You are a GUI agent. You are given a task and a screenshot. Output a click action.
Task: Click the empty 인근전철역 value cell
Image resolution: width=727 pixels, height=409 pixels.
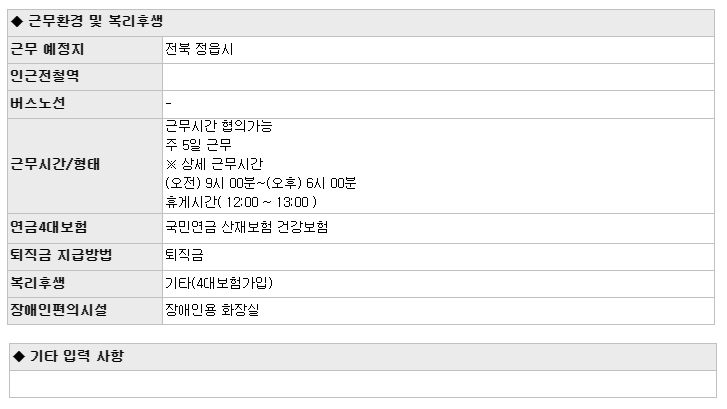click(x=438, y=77)
